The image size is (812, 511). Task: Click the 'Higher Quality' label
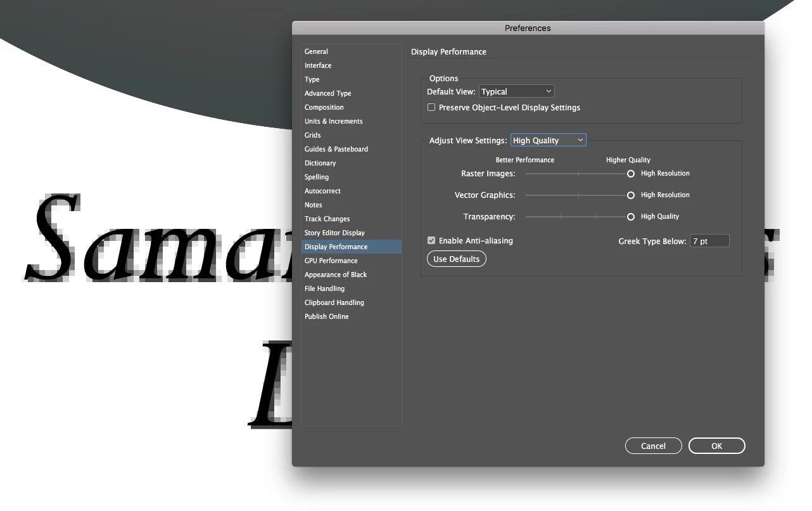(x=628, y=160)
